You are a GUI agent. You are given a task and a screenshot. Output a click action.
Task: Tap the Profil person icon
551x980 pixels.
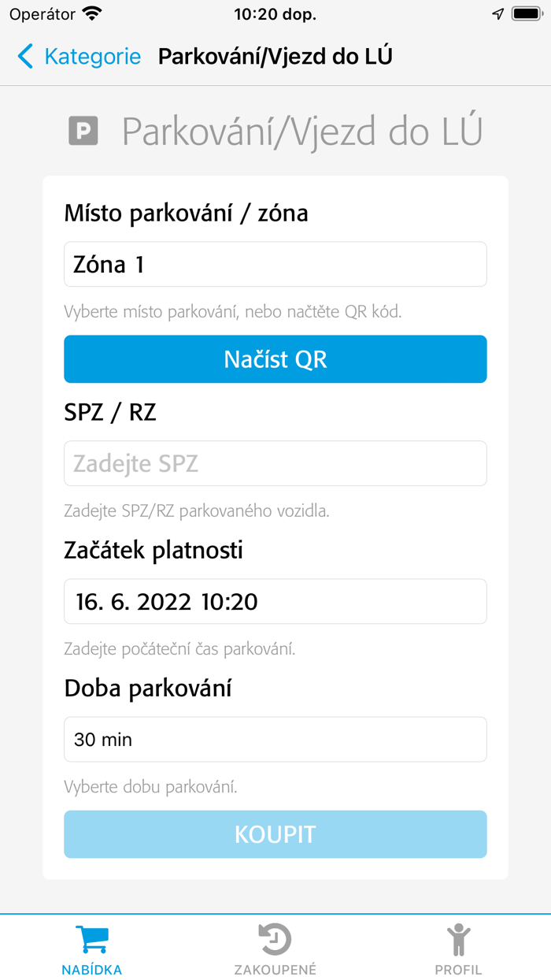coord(458,940)
